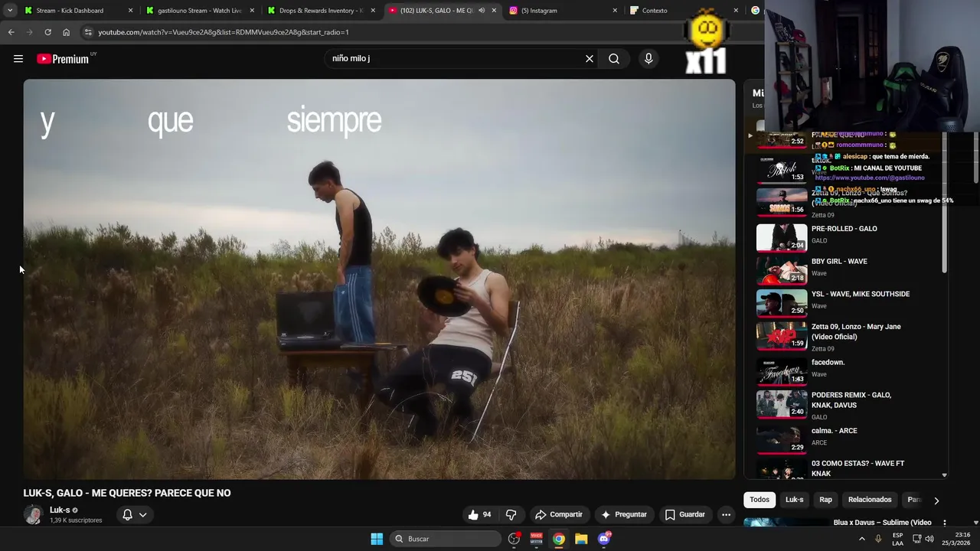Open the Chrome home page button
This screenshot has width=980, height=551.
pos(66,32)
